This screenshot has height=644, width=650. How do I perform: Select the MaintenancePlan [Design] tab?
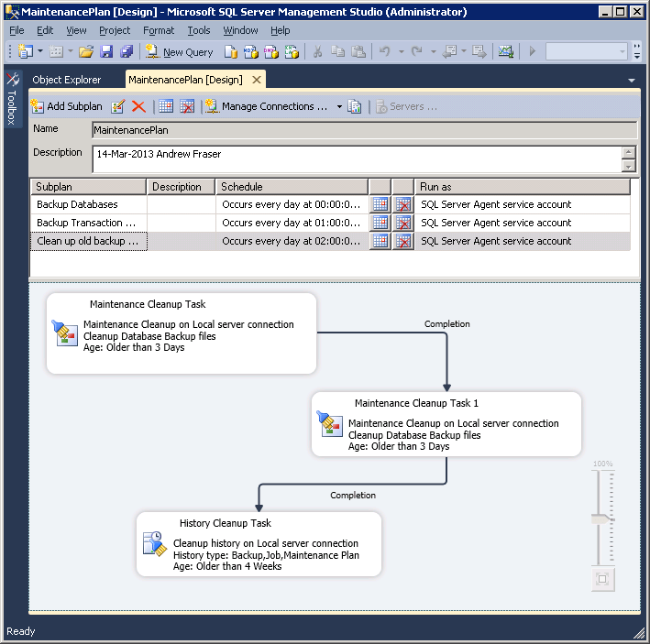click(185, 80)
